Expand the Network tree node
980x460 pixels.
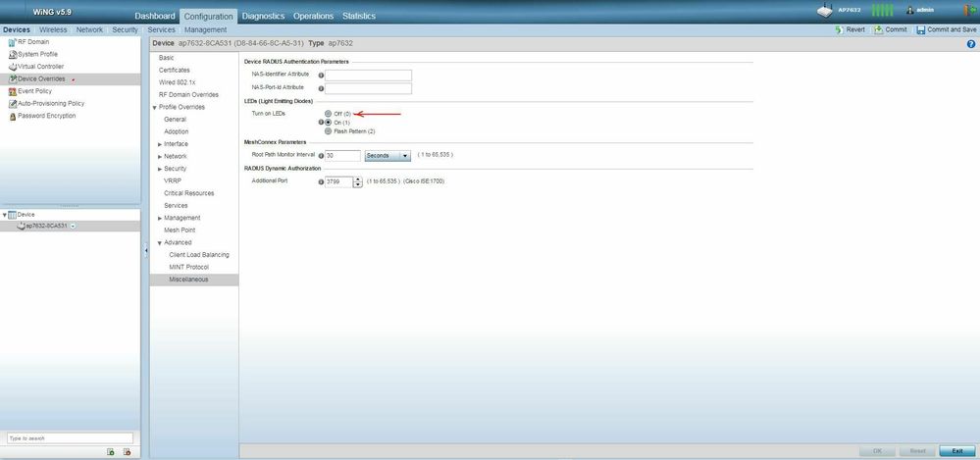point(160,157)
